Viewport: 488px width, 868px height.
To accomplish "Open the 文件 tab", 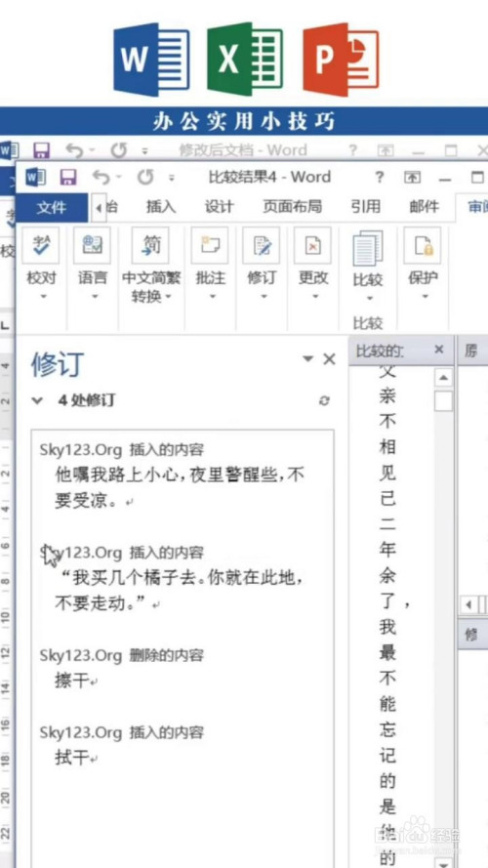I will coord(52,208).
